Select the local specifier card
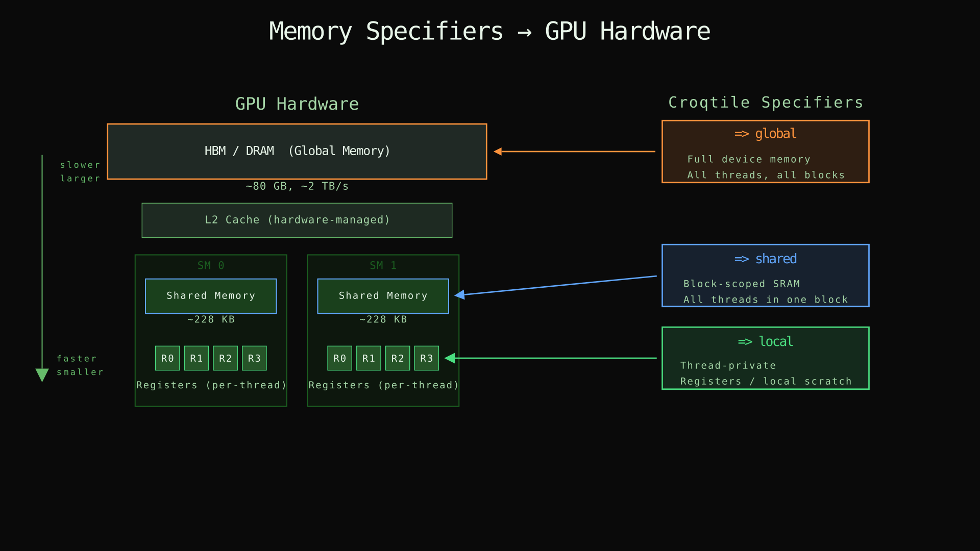The image size is (980, 551). point(765,358)
